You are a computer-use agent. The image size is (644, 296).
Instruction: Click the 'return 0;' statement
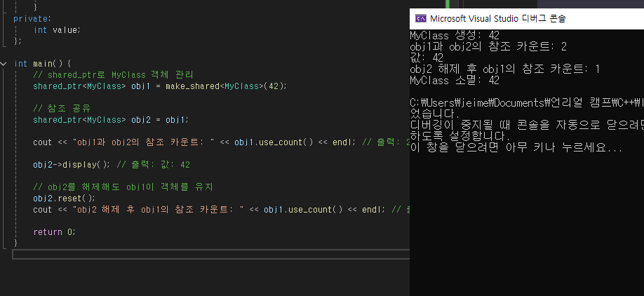(x=55, y=232)
